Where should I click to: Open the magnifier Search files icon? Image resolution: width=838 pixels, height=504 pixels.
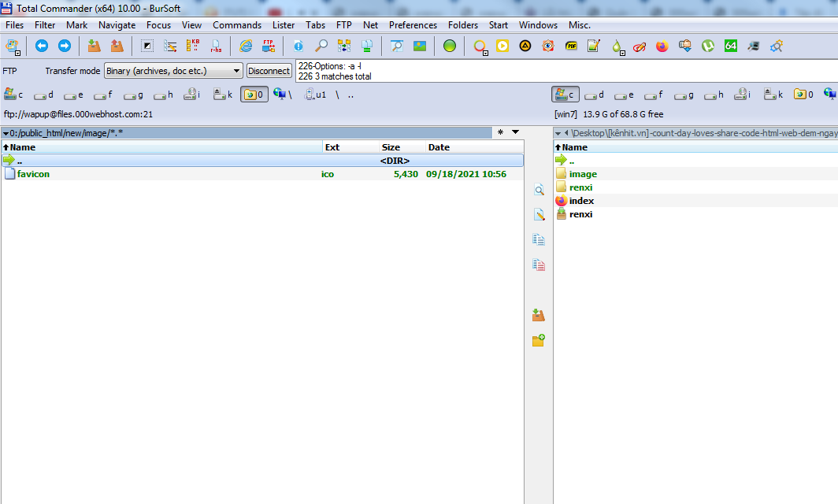(x=321, y=46)
